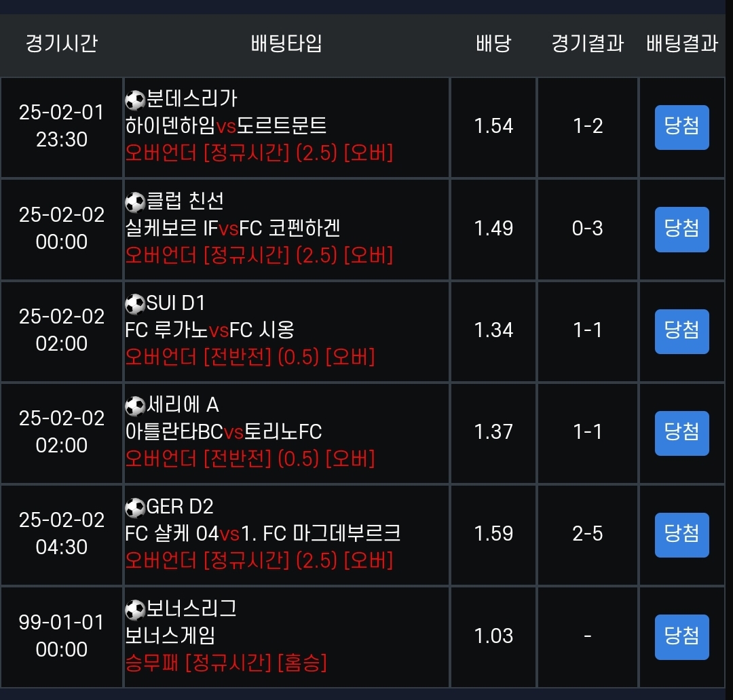Click the soccer ball icon beside 분데스리가
Screen dimensions: 733x700
(136, 100)
